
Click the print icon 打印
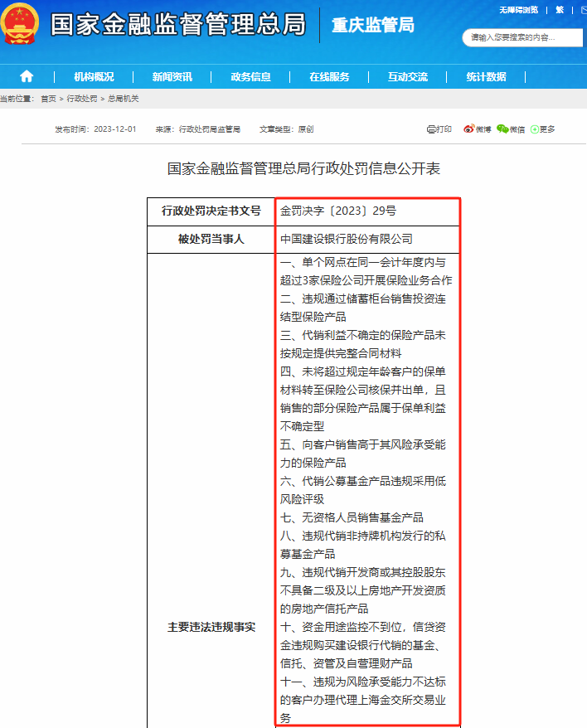[439, 129]
